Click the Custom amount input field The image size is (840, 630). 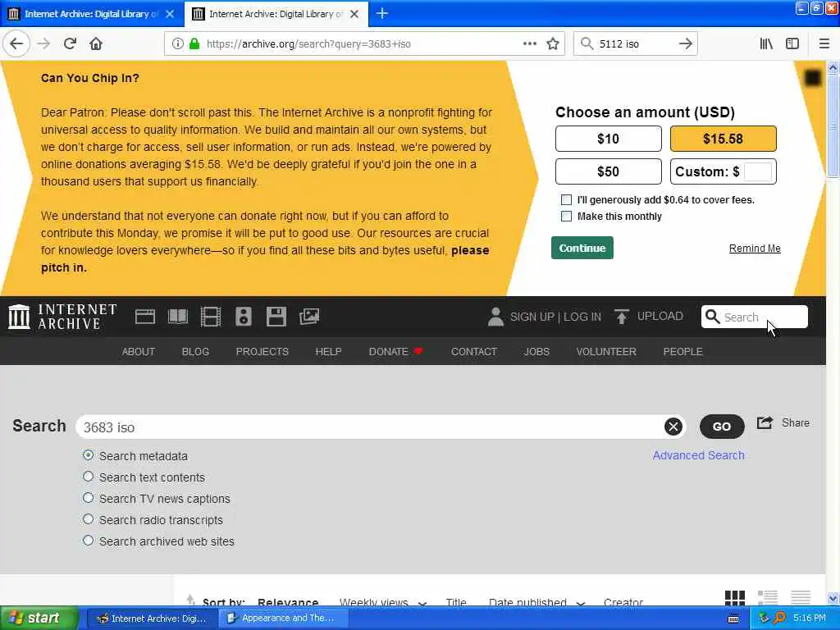(758, 172)
